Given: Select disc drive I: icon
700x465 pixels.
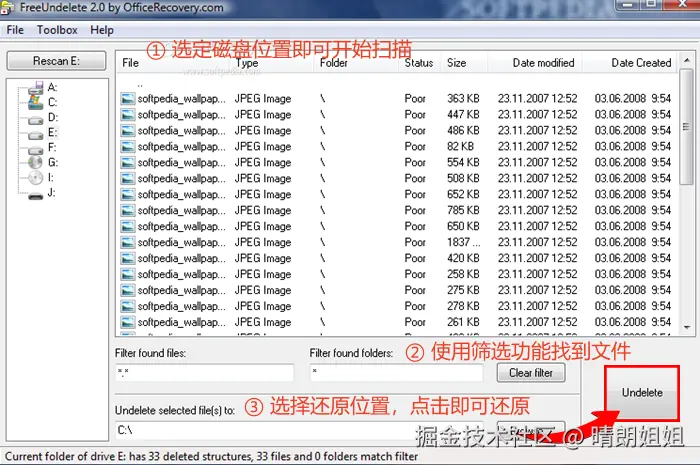Looking at the screenshot, I should 36,178.
